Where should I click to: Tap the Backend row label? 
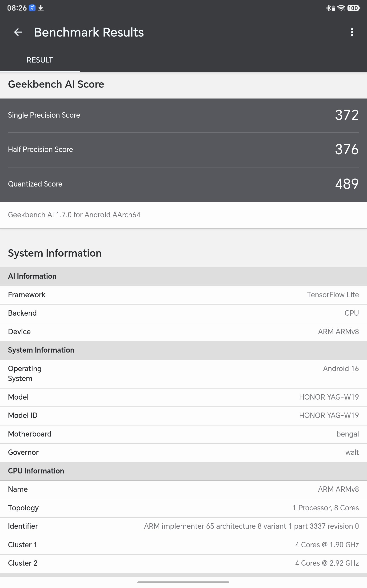[x=22, y=313]
